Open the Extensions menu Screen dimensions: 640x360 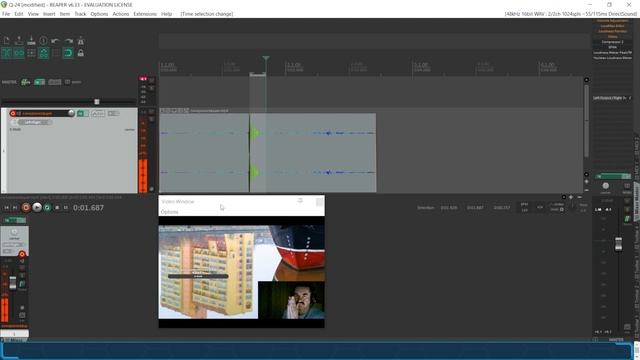pos(145,14)
